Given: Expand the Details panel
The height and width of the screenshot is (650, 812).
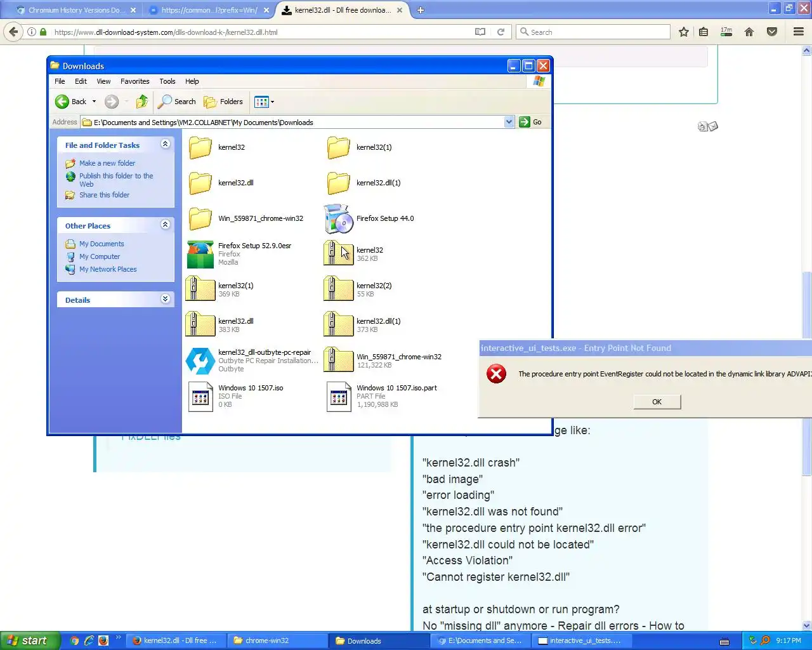Looking at the screenshot, I should [x=166, y=299].
